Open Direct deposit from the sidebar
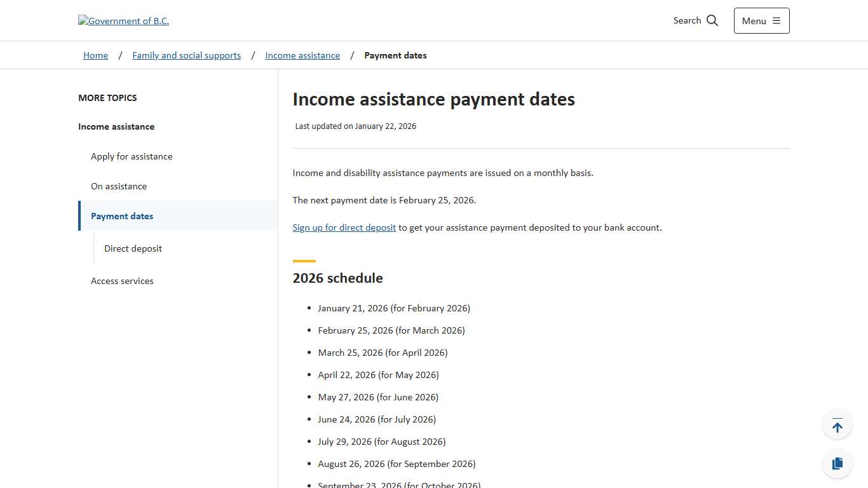The image size is (868, 488). 133,248
